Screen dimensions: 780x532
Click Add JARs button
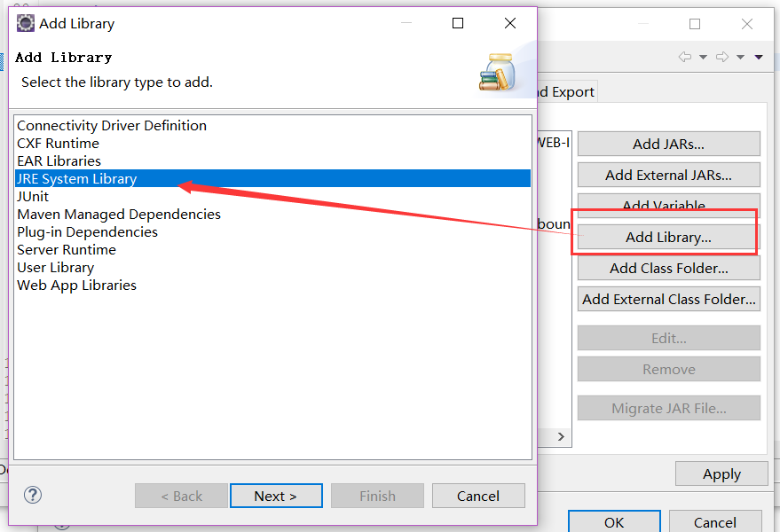[668, 143]
